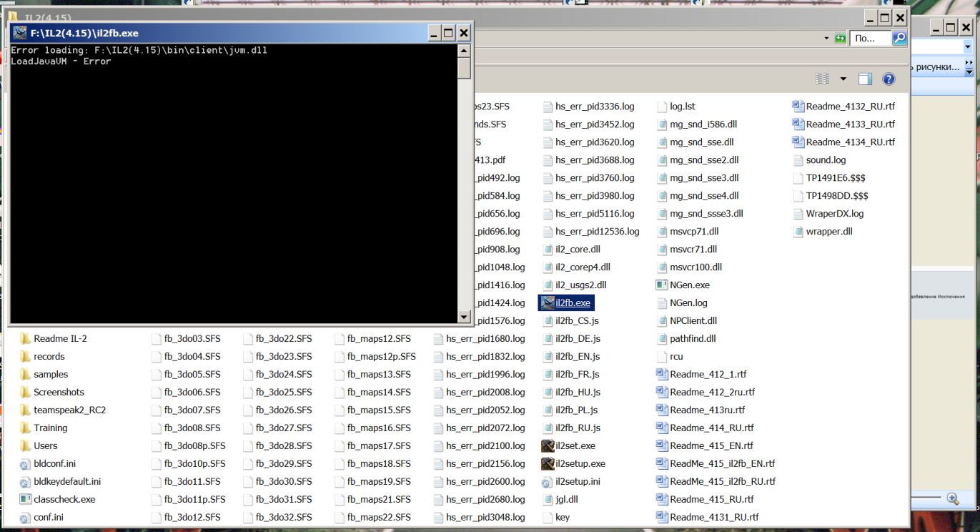Select the file ReadMe_415_il2fb_EN.rtf
The image size is (980, 532).
point(716,464)
